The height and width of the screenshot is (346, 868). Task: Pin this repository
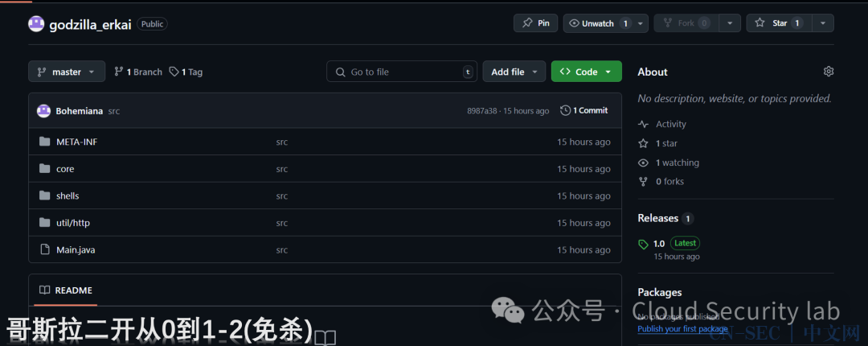click(x=535, y=23)
